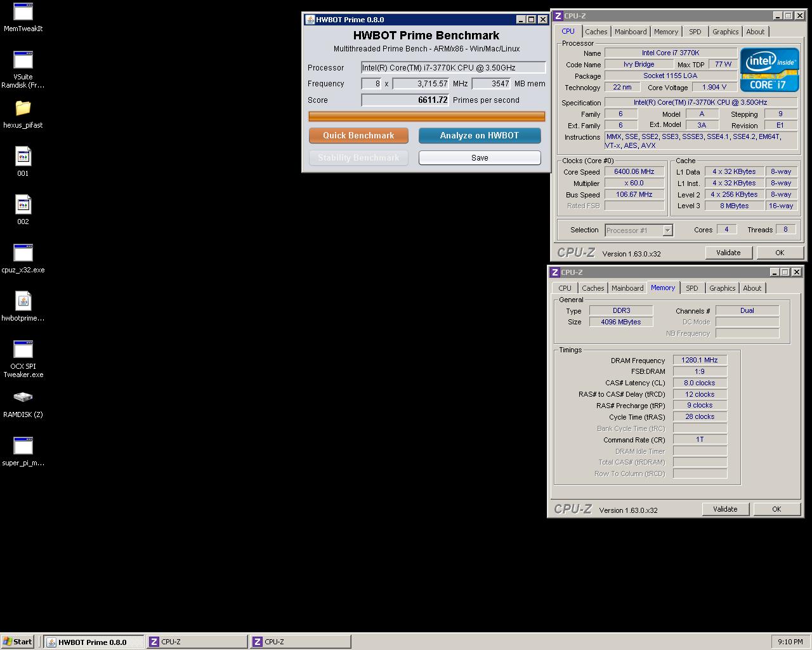This screenshot has width=812, height=650.
Task: Click the Code Name value Ivy Bridge
Action: click(x=639, y=64)
